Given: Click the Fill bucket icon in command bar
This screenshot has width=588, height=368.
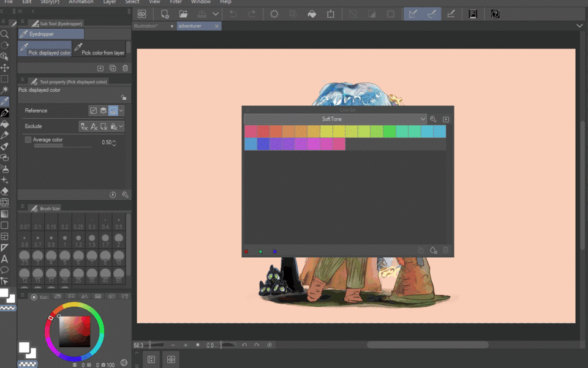Looking at the screenshot, I should tap(312, 14).
